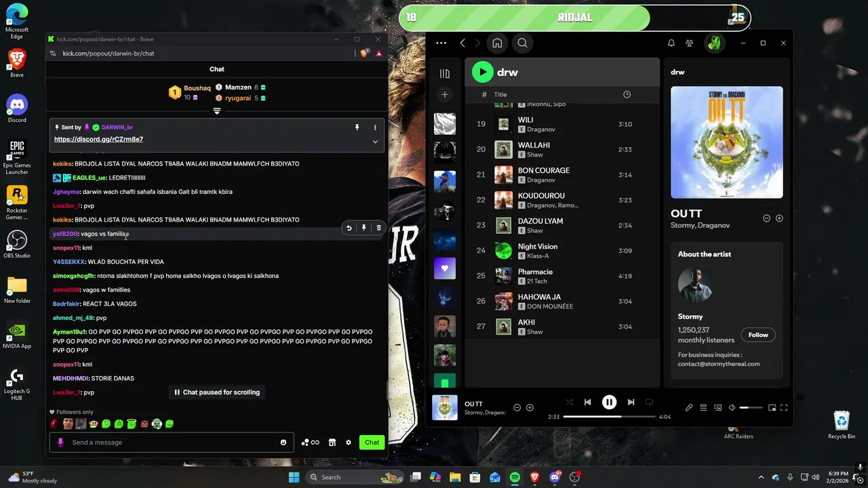Toggle shuffle in the Spotify player
This screenshot has height=488, width=868.
click(x=569, y=402)
